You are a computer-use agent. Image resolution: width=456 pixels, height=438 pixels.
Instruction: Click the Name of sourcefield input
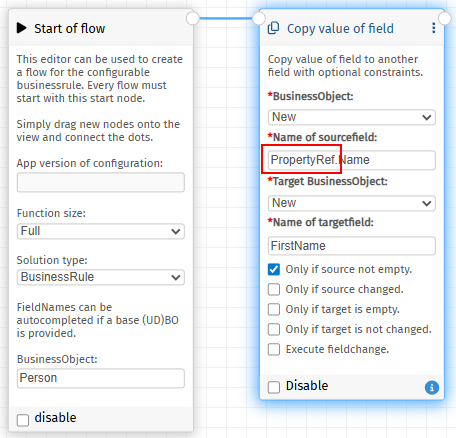[352, 160]
